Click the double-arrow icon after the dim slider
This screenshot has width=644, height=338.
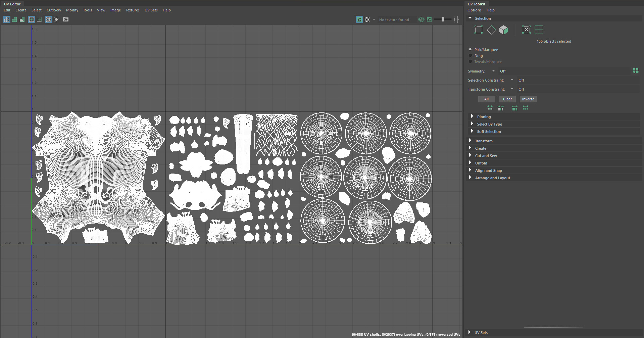pyautogui.click(x=456, y=19)
